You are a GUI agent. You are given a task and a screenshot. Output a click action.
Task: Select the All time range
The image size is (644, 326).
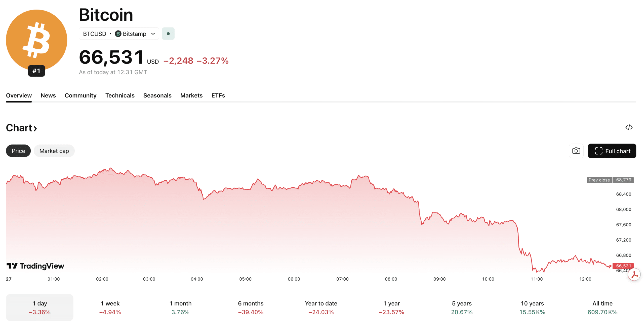[602, 307]
